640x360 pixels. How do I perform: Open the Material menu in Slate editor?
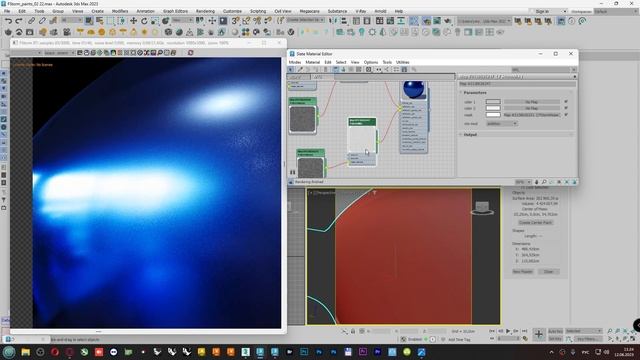click(313, 62)
